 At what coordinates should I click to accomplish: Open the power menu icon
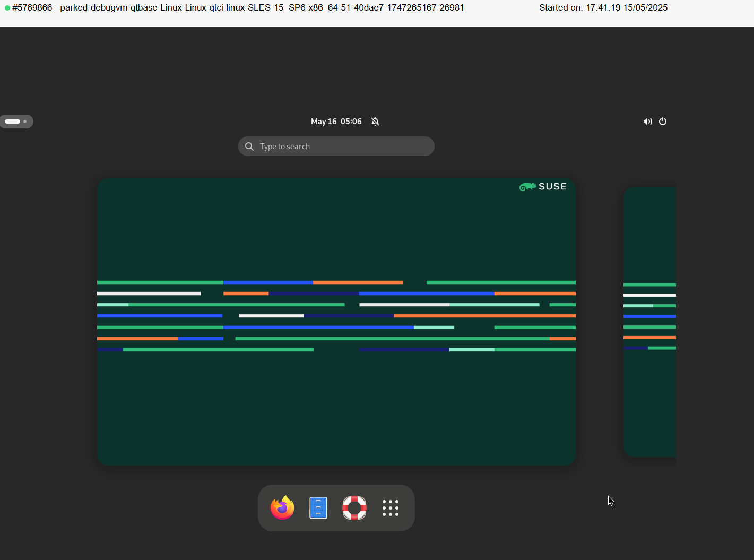pyautogui.click(x=663, y=122)
